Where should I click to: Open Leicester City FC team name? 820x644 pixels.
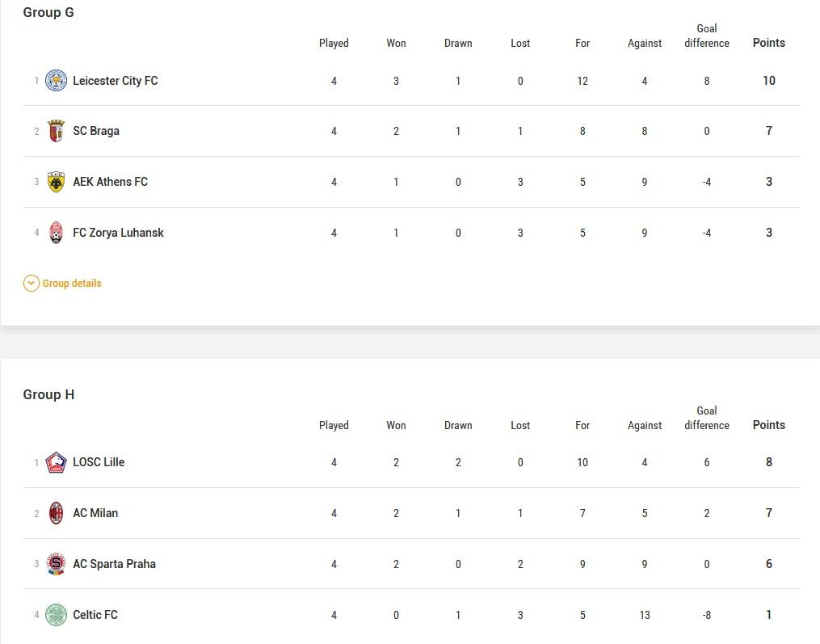115,81
